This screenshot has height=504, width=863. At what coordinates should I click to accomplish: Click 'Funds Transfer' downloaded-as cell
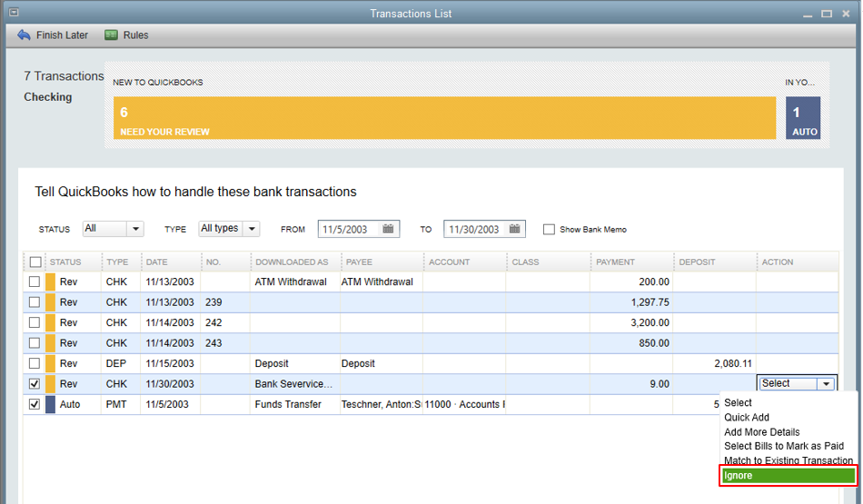[x=288, y=404]
